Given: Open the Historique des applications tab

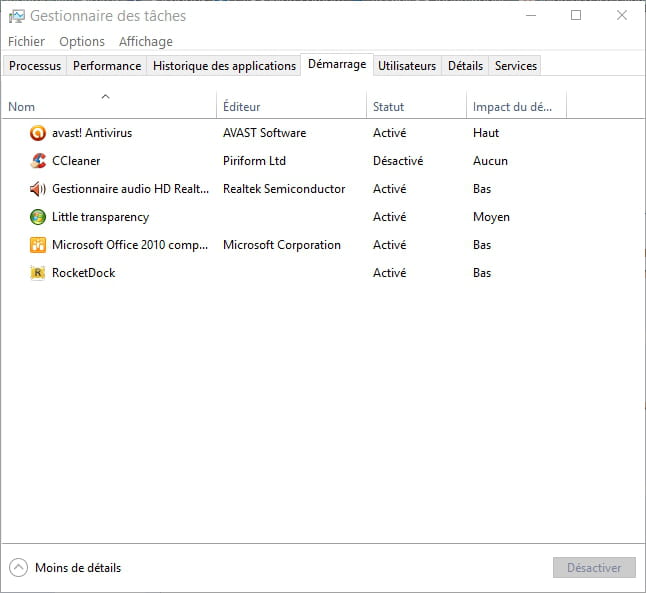Looking at the screenshot, I should coord(225,66).
